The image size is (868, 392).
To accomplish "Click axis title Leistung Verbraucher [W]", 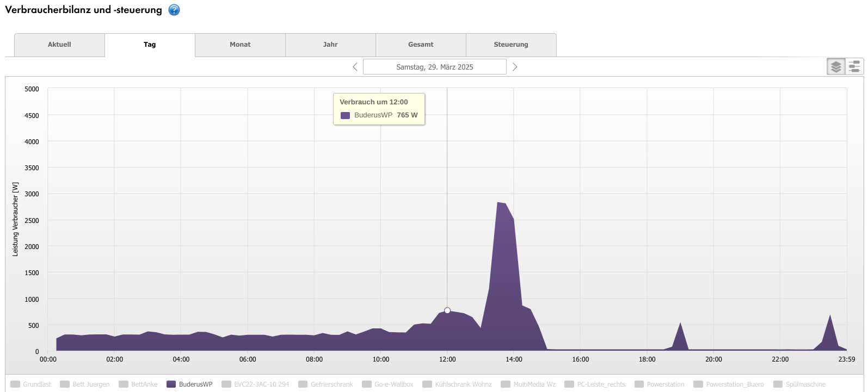I will [x=15, y=219].
